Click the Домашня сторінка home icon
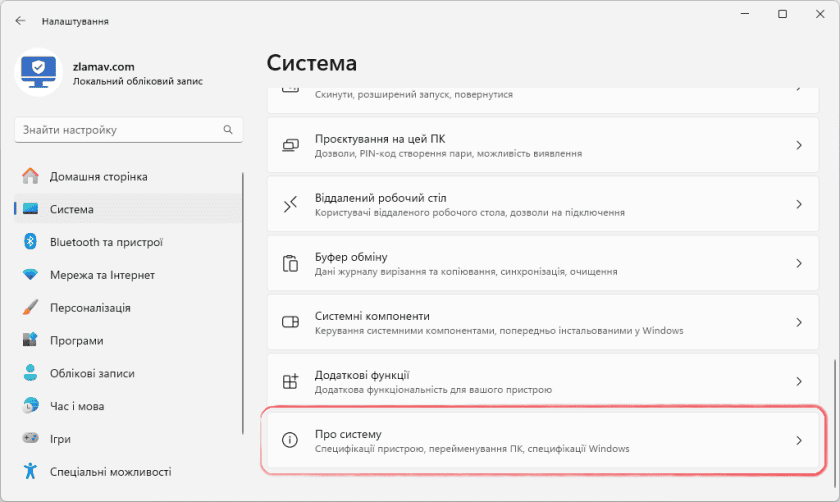This screenshot has width=840, height=502. coord(31,176)
